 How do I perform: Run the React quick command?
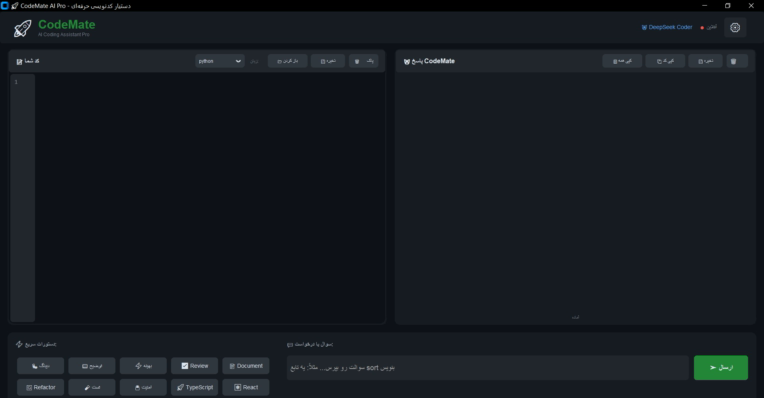pyautogui.click(x=246, y=387)
